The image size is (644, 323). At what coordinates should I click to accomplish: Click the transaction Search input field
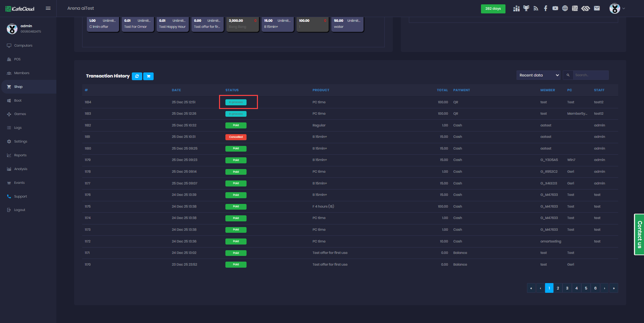[590, 75]
